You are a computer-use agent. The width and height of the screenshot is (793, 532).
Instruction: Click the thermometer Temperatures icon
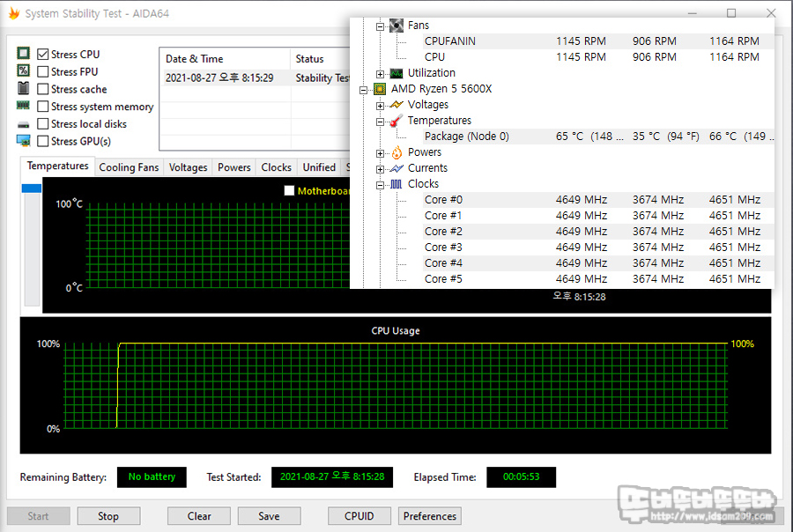(396, 121)
